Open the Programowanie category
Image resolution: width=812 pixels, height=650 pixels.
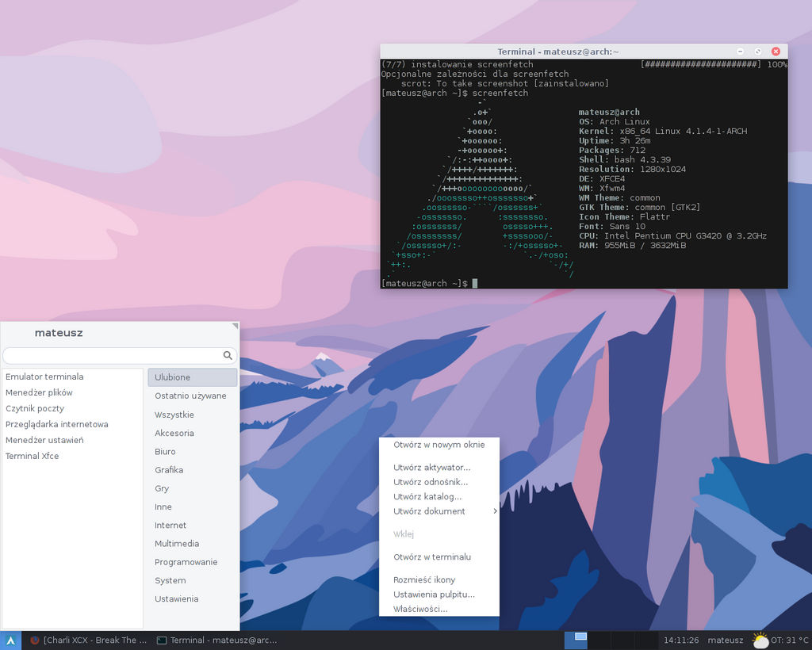pos(193,562)
